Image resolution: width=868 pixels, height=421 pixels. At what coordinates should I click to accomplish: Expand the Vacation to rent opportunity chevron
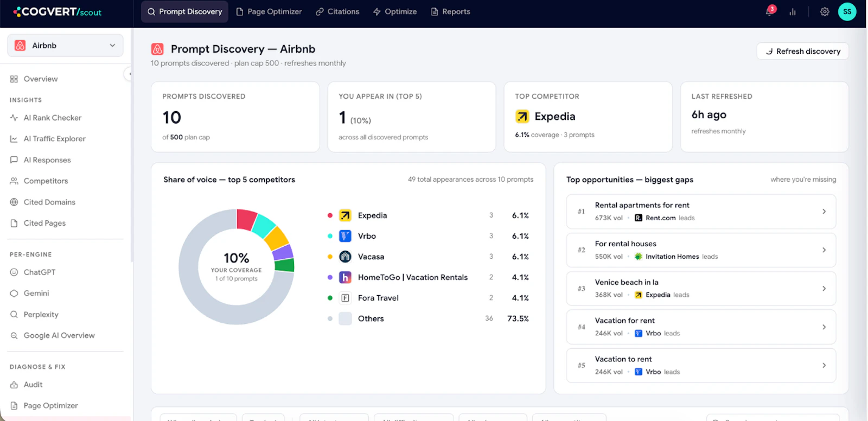coord(824,366)
